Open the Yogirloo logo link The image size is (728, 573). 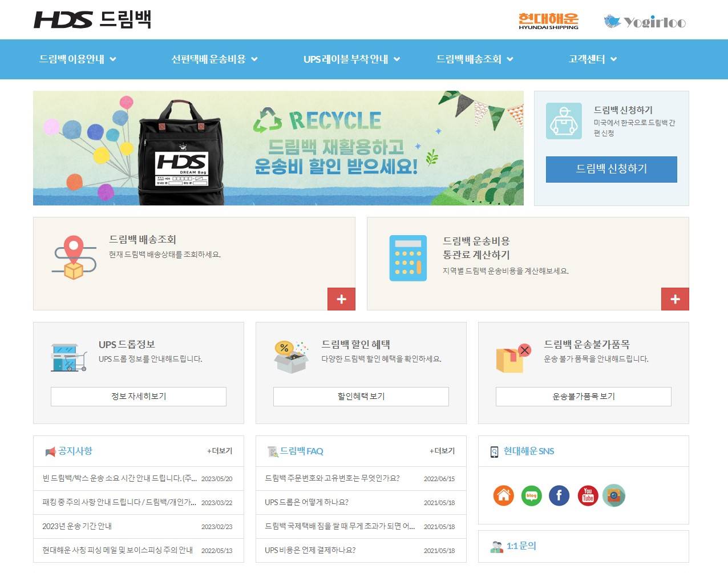[x=645, y=22]
